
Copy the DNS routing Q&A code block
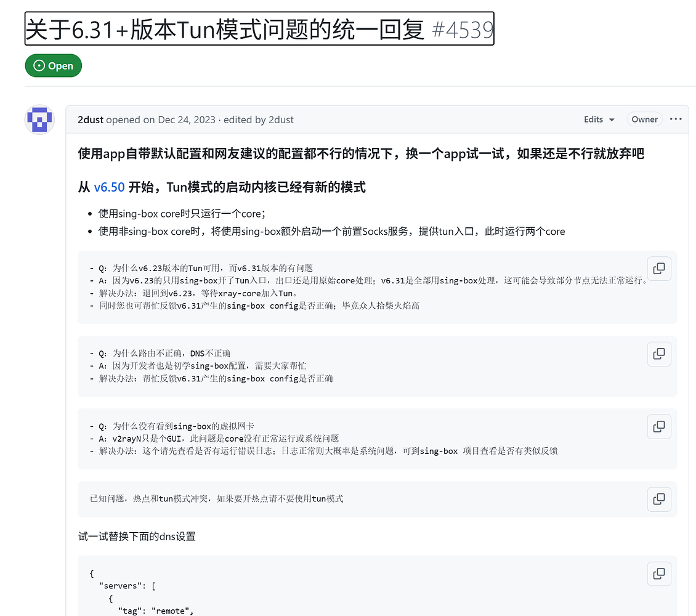click(x=658, y=354)
